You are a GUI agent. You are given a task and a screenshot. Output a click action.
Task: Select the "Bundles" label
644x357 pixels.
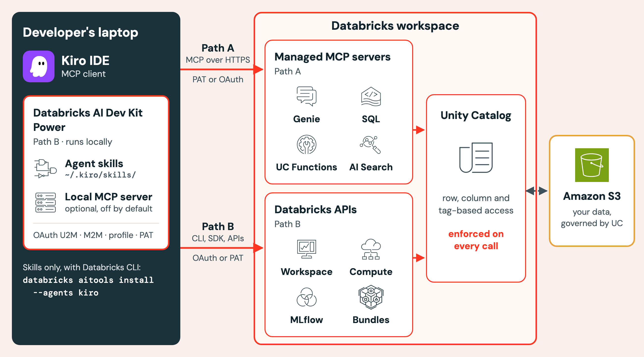tap(371, 320)
